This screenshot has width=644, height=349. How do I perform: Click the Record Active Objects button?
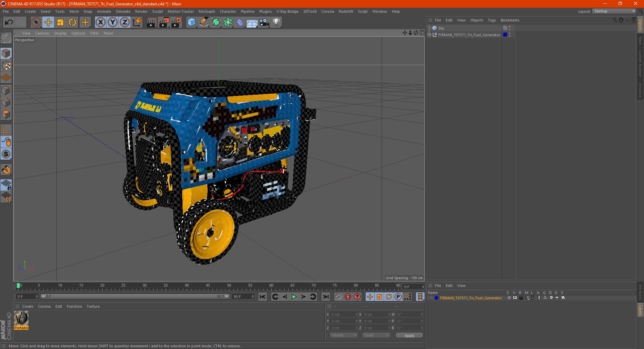tap(338, 297)
